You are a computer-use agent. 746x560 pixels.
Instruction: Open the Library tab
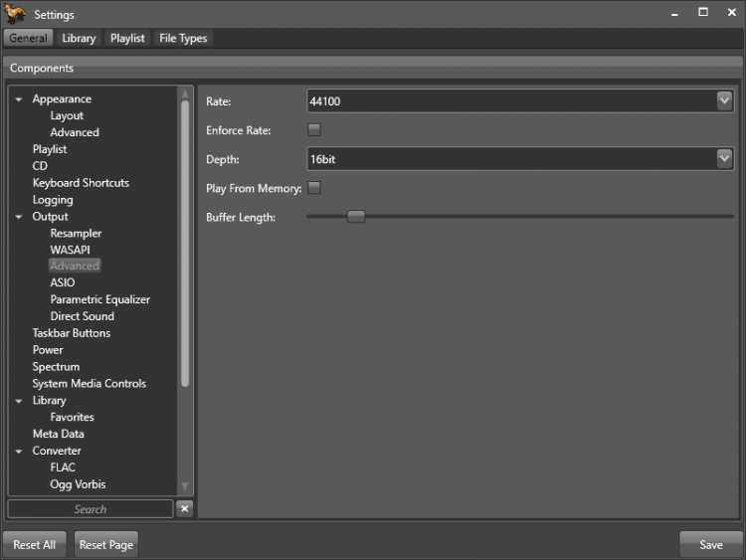79,38
